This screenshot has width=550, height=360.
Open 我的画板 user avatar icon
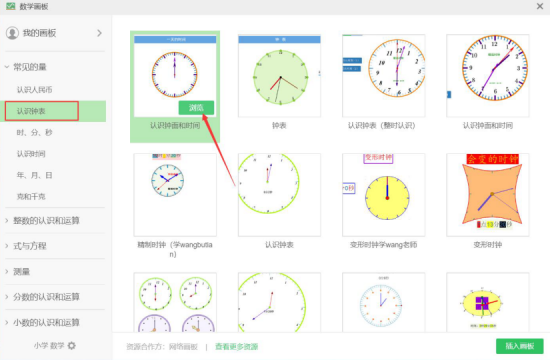(12, 33)
